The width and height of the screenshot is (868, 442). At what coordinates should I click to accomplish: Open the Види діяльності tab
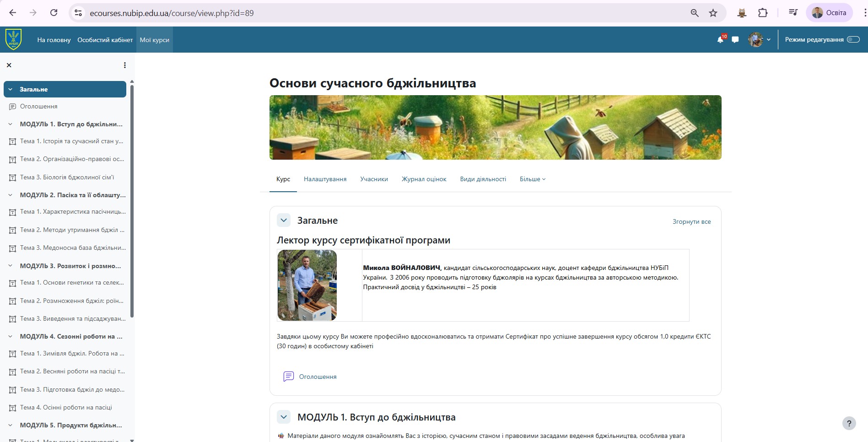(483, 179)
